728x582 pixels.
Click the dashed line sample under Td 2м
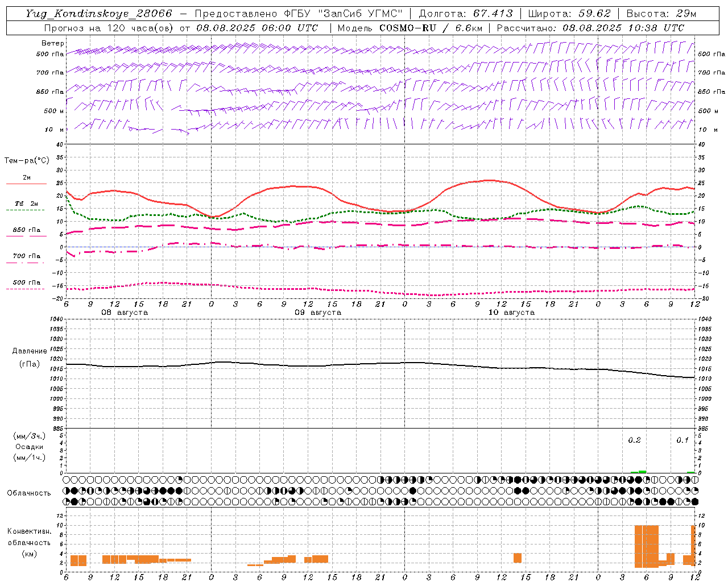pyautogui.click(x=25, y=210)
